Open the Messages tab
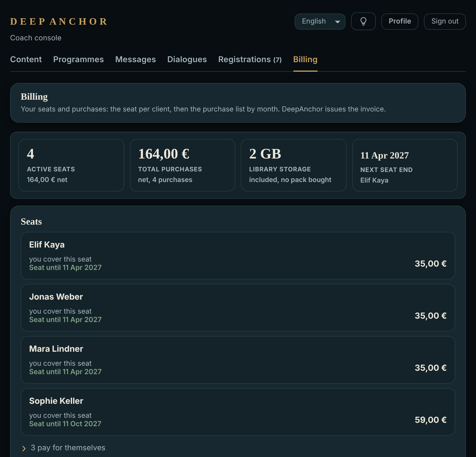 (x=136, y=59)
